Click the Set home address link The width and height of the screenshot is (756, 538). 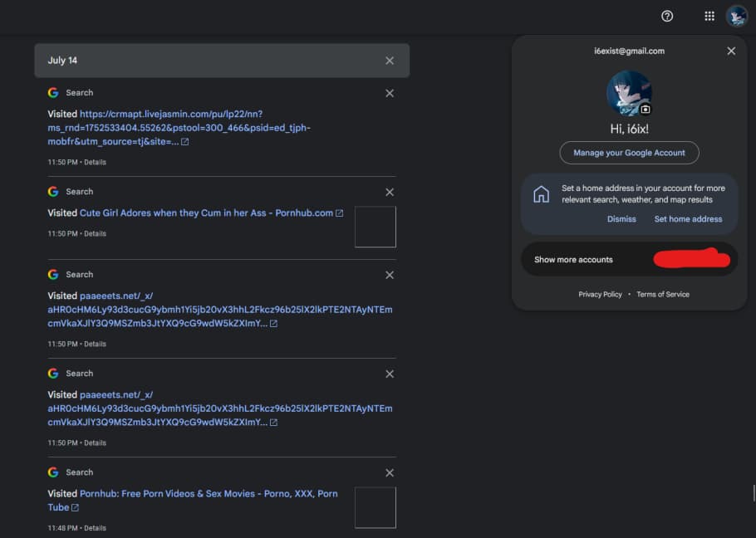[688, 219]
